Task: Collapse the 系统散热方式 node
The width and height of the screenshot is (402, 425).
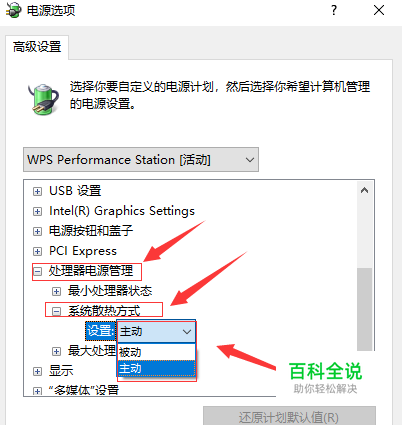Action: [x=56, y=311]
